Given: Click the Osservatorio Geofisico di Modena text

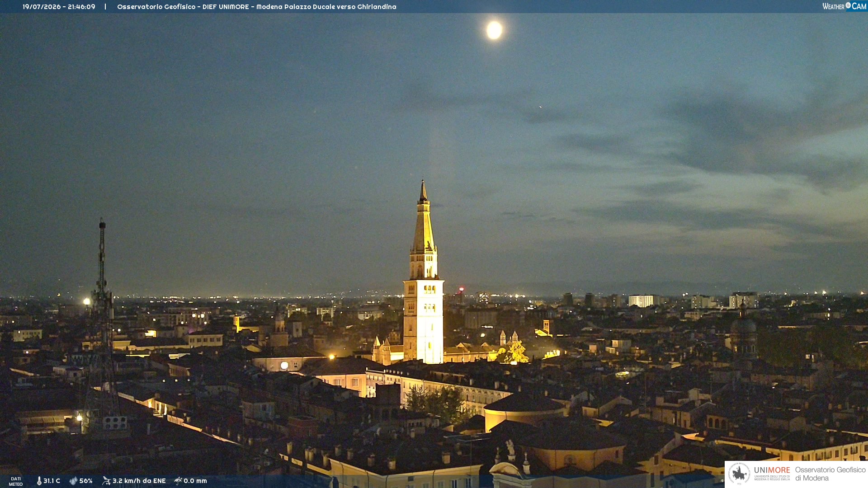Looking at the screenshot, I should pos(830,474).
